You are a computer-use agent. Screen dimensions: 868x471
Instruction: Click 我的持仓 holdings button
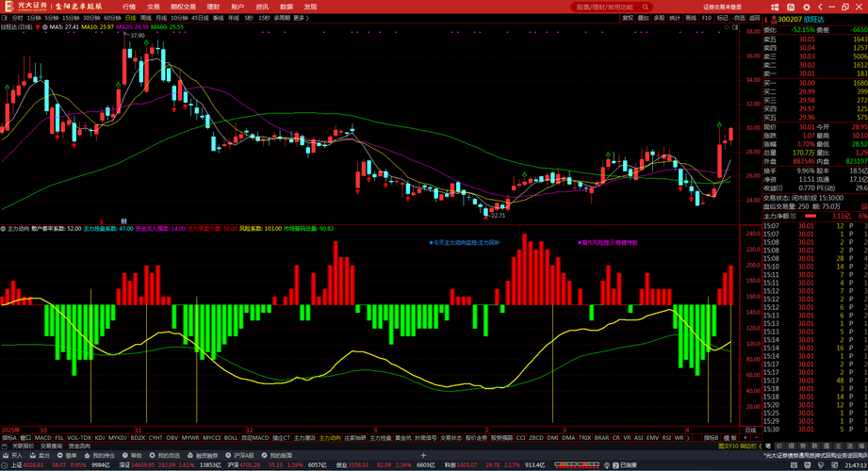click(100, 456)
